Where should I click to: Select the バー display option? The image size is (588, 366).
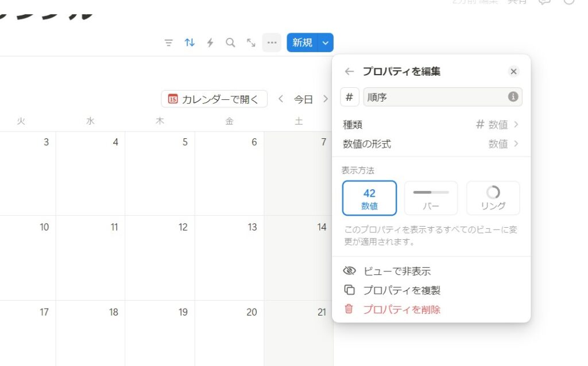[431, 198]
